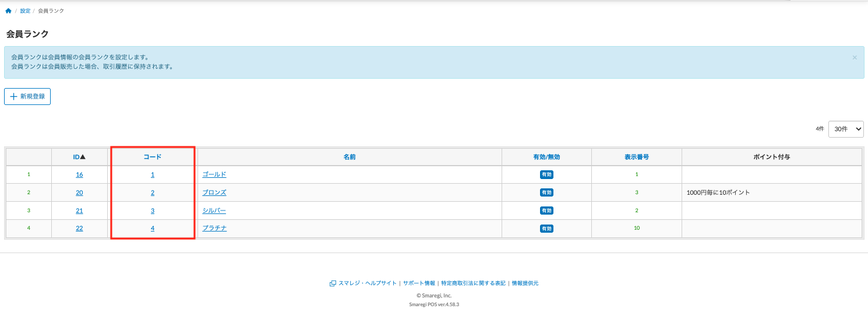Open code 3 link in シルバー row
Screen dimensions: 868x312
point(153,211)
